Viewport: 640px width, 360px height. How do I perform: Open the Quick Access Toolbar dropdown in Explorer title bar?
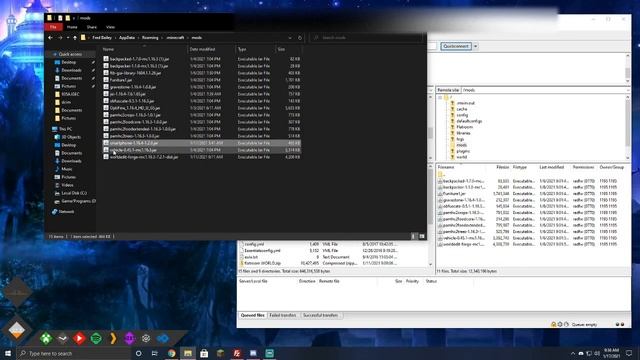click(74, 18)
